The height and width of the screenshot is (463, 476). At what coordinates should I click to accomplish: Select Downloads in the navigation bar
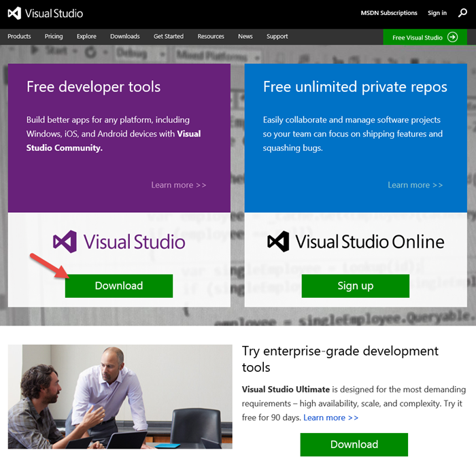coord(124,37)
